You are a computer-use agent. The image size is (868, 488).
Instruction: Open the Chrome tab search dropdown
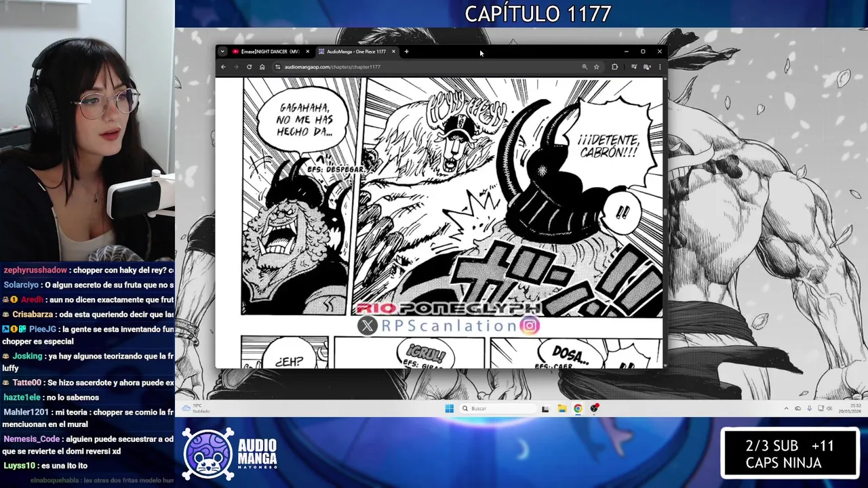coord(222,52)
